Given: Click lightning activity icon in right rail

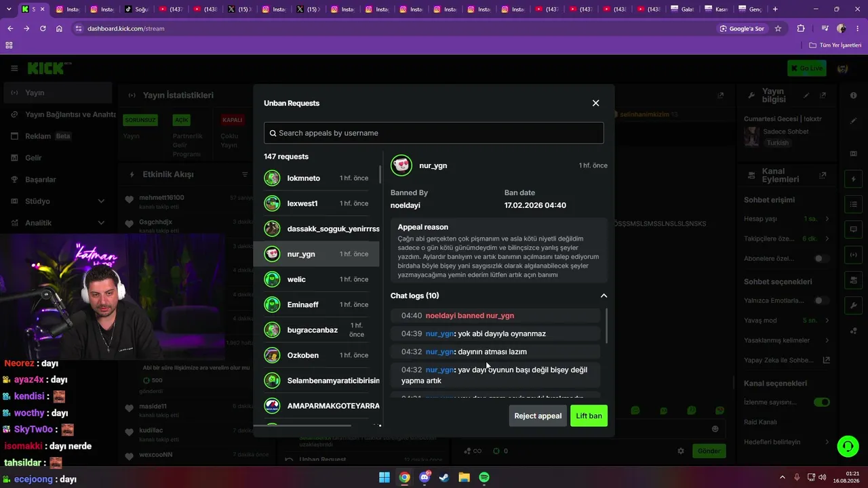Looking at the screenshot, I should [x=853, y=179].
